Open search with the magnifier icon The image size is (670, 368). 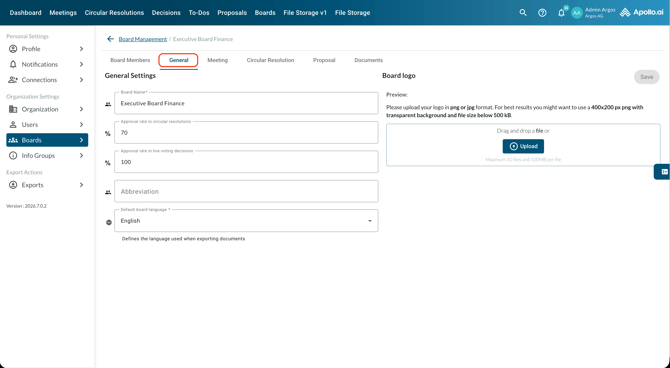tap(523, 13)
